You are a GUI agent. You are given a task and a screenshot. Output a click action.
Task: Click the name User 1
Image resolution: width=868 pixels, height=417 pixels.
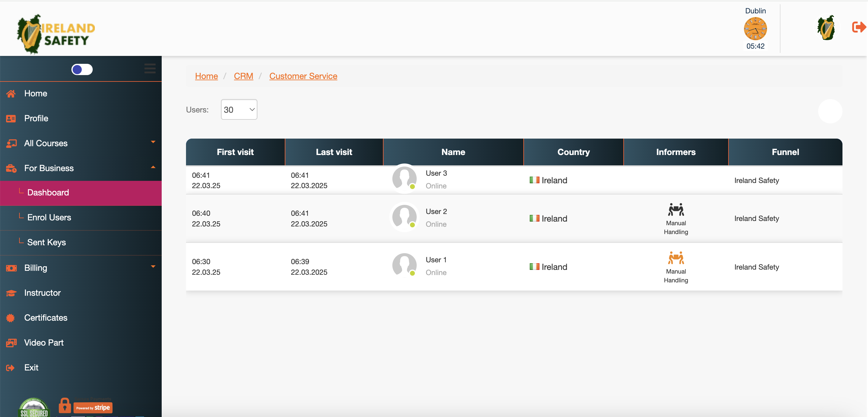436,260
